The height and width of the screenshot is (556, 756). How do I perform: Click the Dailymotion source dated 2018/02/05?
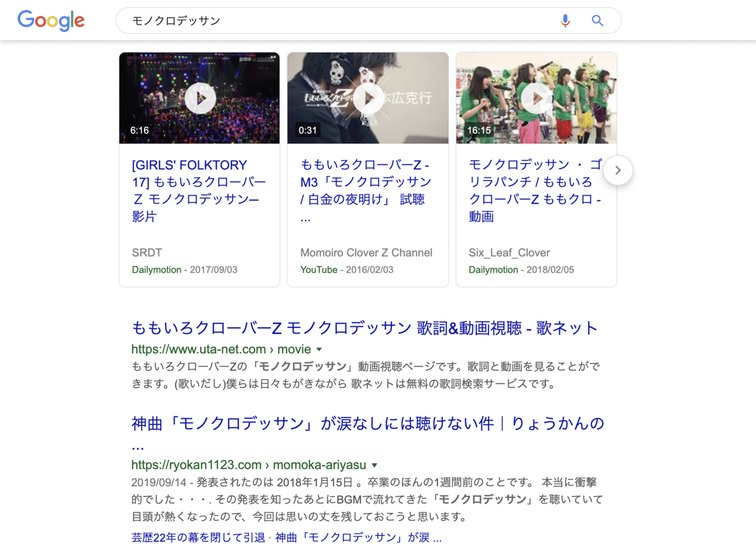pyautogui.click(x=494, y=270)
